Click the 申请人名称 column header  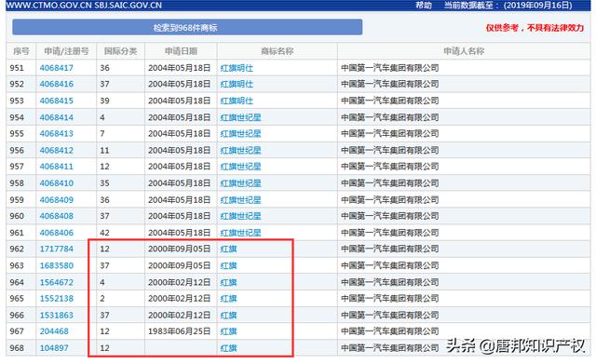click(x=464, y=51)
